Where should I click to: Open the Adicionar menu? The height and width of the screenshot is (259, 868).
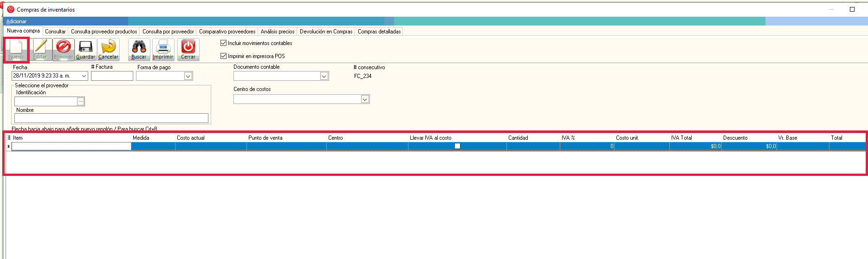coord(16,21)
